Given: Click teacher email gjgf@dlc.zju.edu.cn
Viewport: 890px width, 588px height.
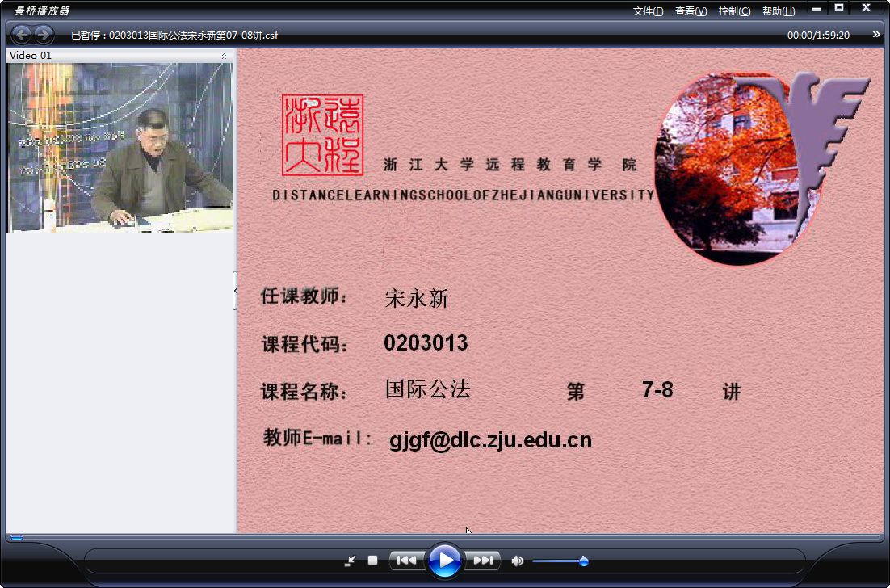Looking at the screenshot, I should 490,440.
